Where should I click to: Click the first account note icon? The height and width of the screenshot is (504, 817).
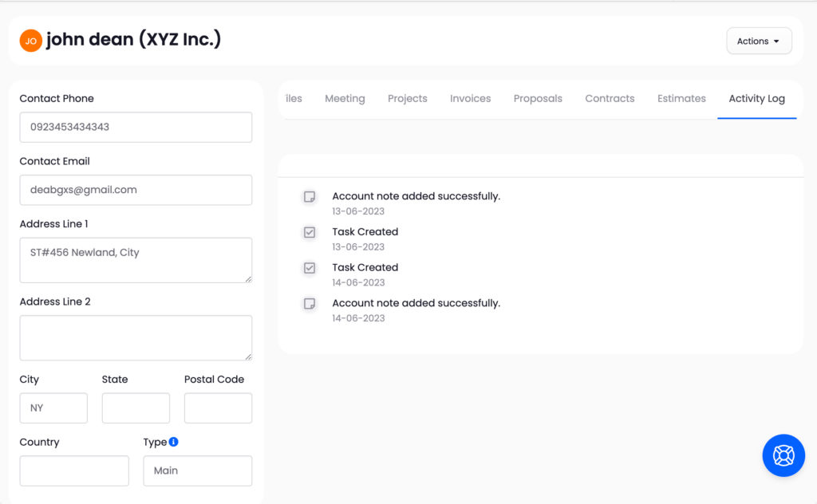[310, 197]
